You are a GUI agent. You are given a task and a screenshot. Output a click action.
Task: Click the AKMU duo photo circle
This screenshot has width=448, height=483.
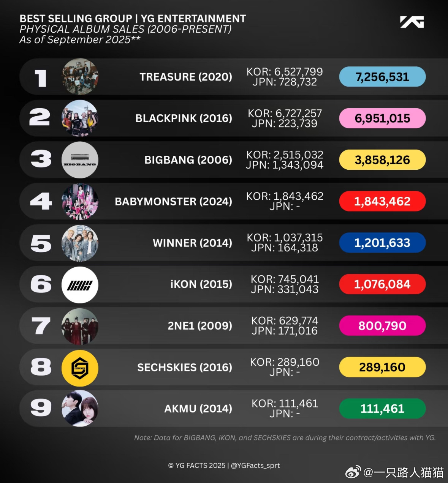[80, 408]
